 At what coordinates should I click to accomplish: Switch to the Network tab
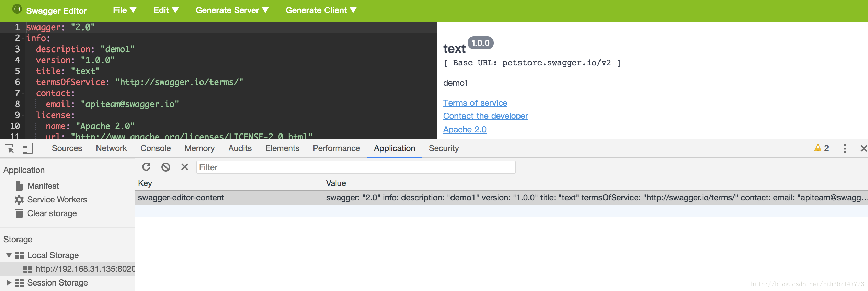[111, 148]
